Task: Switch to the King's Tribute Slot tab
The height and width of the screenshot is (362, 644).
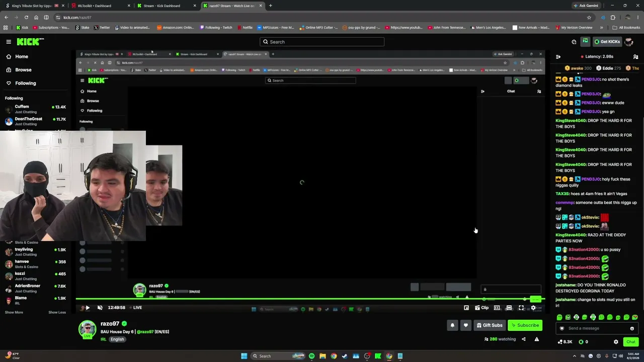Action: click(34, 6)
